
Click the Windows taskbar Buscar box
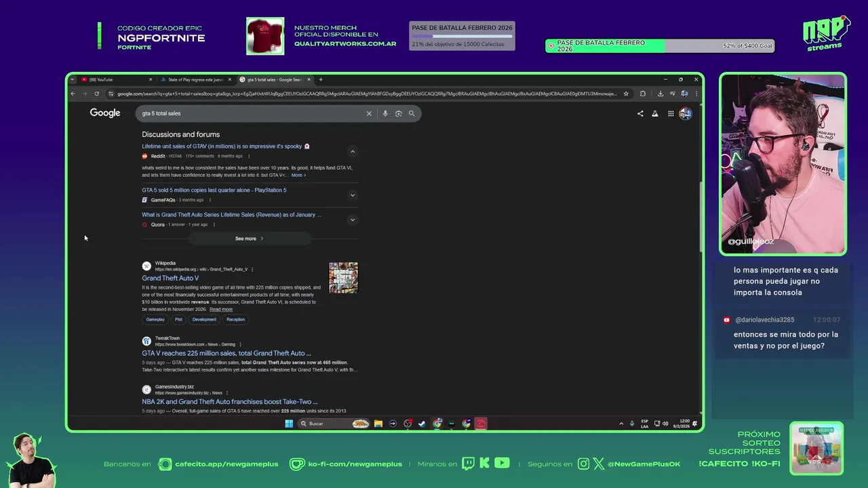tap(335, 424)
